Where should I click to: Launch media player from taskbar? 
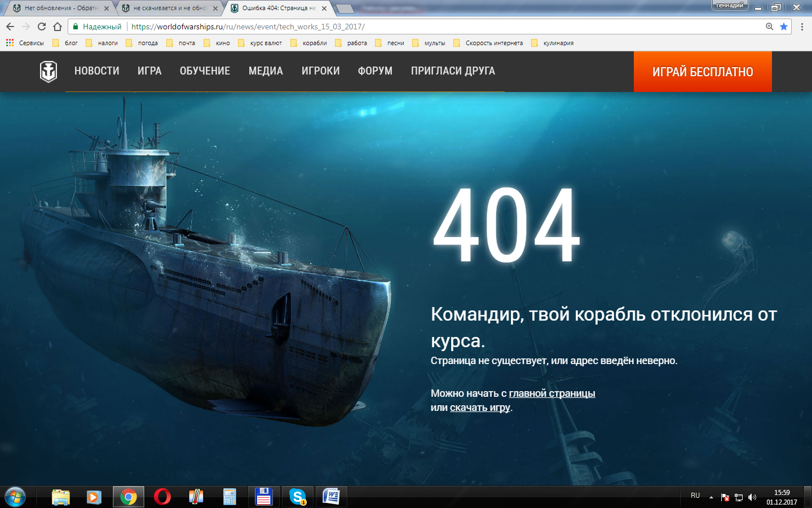pyautogui.click(x=94, y=497)
